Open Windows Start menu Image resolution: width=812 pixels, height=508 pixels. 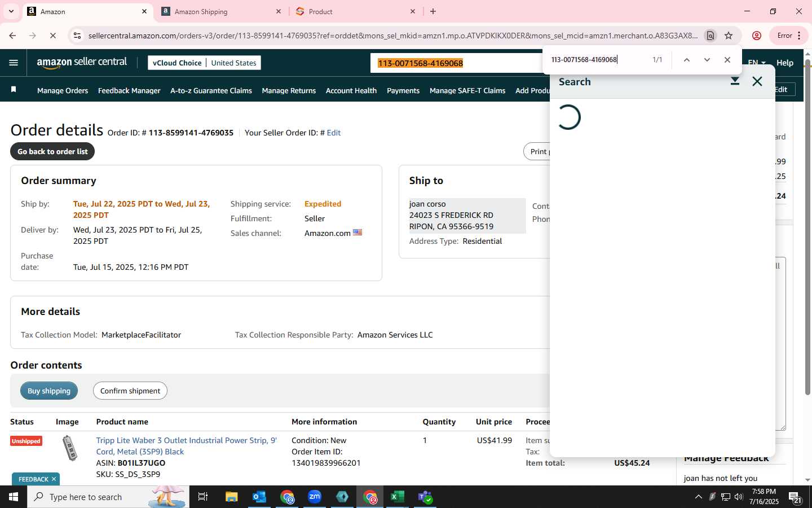click(x=14, y=497)
